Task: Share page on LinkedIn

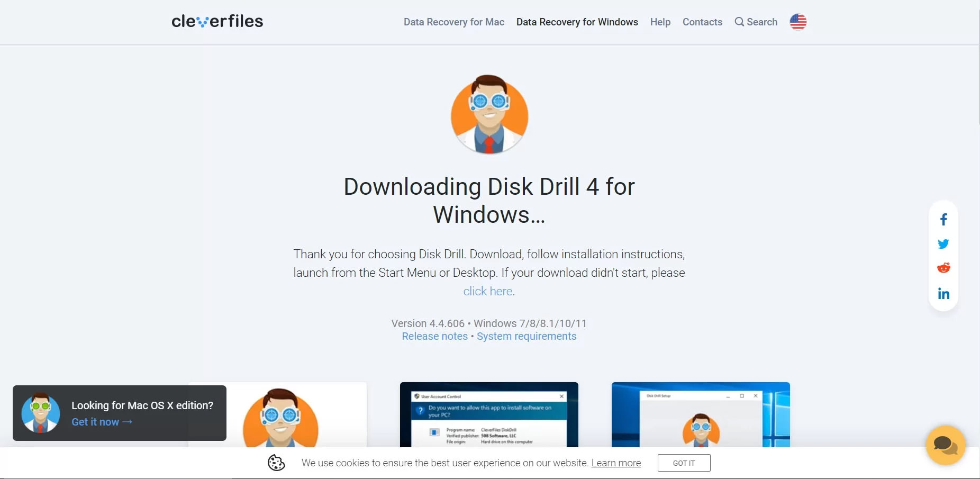Action: point(943,294)
